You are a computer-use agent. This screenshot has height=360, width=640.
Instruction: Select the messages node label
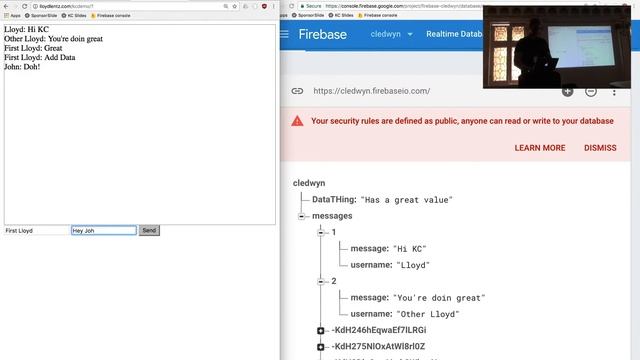pos(332,216)
